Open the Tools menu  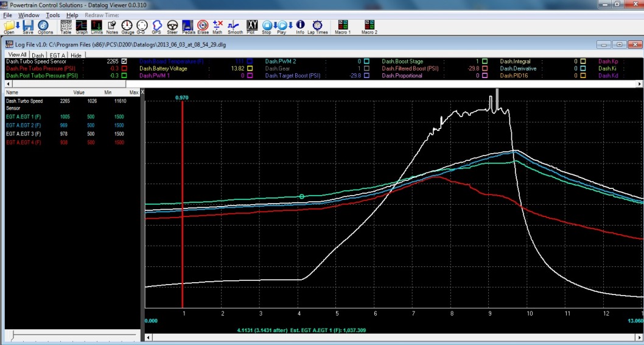point(53,15)
